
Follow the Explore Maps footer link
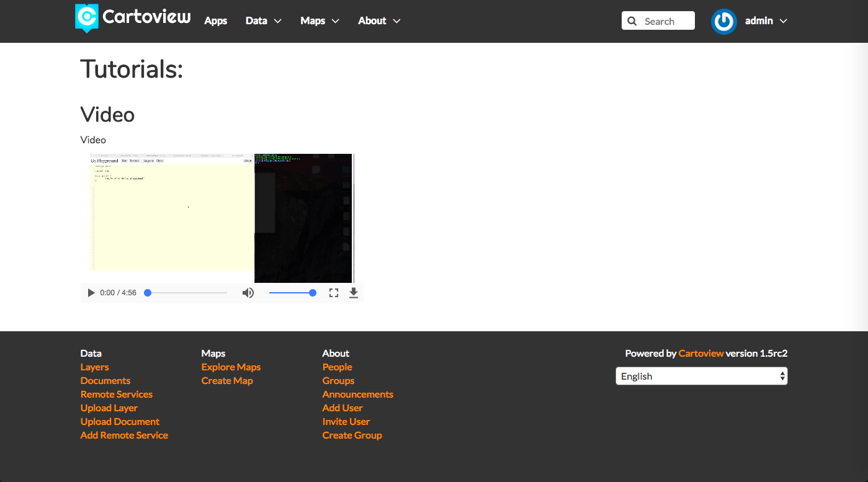(x=231, y=367)
